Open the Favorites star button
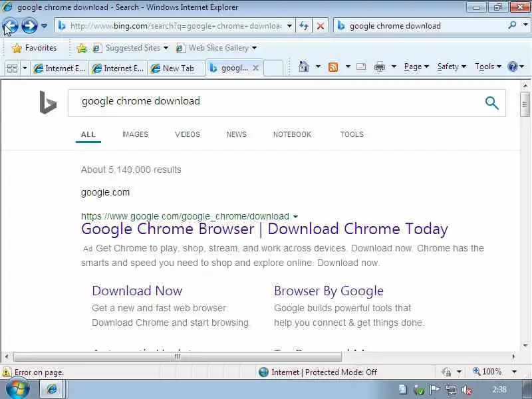Image resolution: width=532 pixels, height=399 pixels. 35,48
